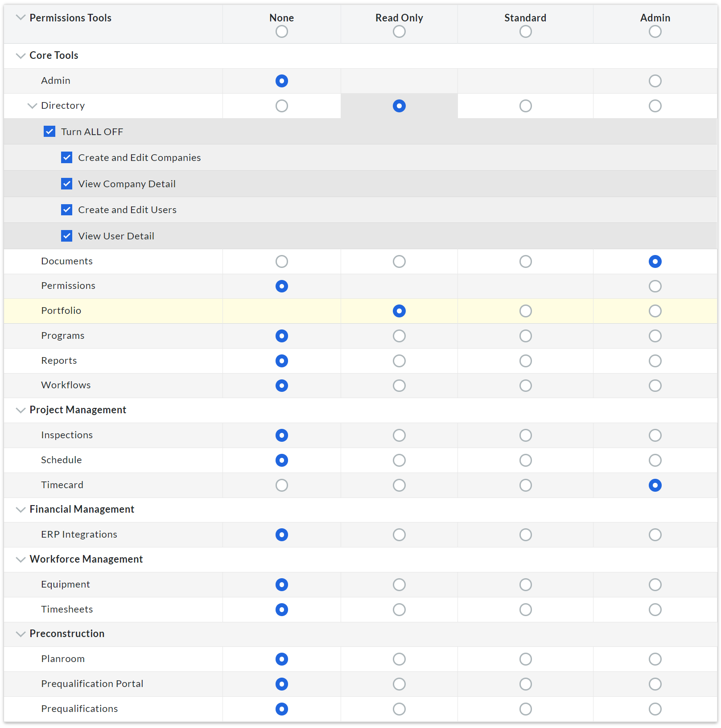Screen dimensions: 721x728
Task: Grant Admin permission on Admin tool
Action: (655, 81)
